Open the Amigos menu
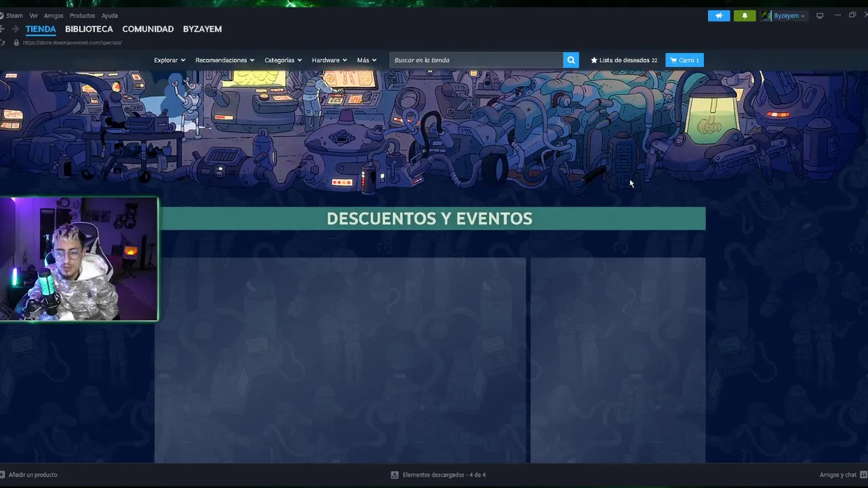The image size is (868, 488). [x=54, y=16]
